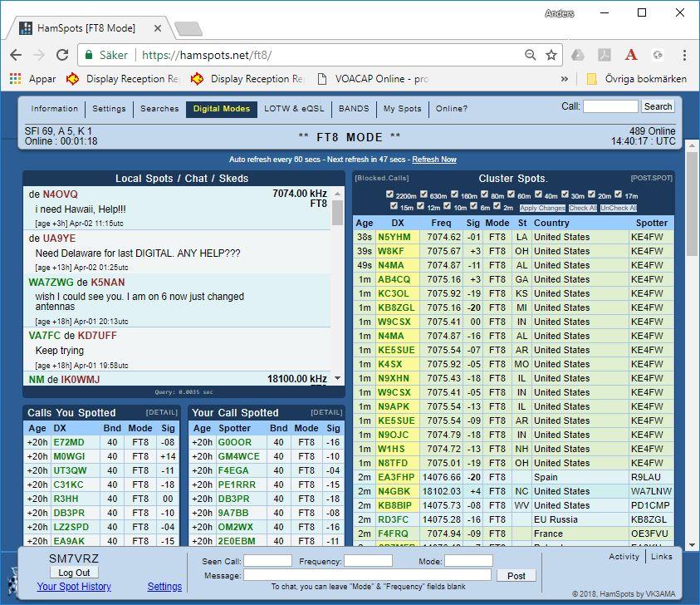The height and width of the screenshot is (605, 700).
Task: Uncheck the 40m band checkbox
Action: point(538,194)
